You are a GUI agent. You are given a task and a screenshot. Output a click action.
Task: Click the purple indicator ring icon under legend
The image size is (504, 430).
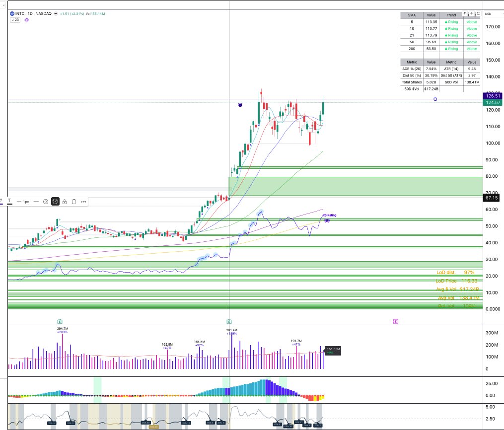click(x=27, y=20)
